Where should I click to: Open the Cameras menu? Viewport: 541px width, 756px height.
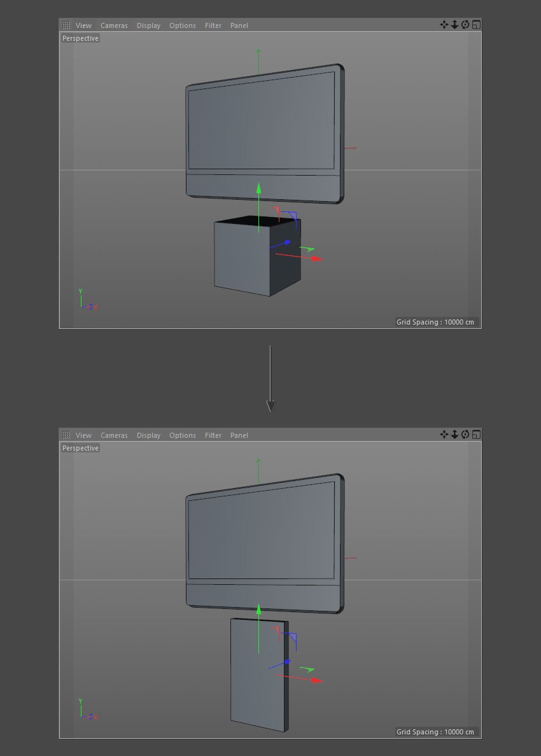(x=114, y=25)
